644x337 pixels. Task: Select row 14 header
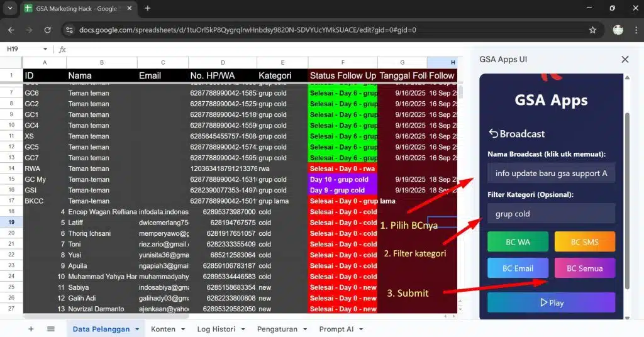tap(11, 168)
